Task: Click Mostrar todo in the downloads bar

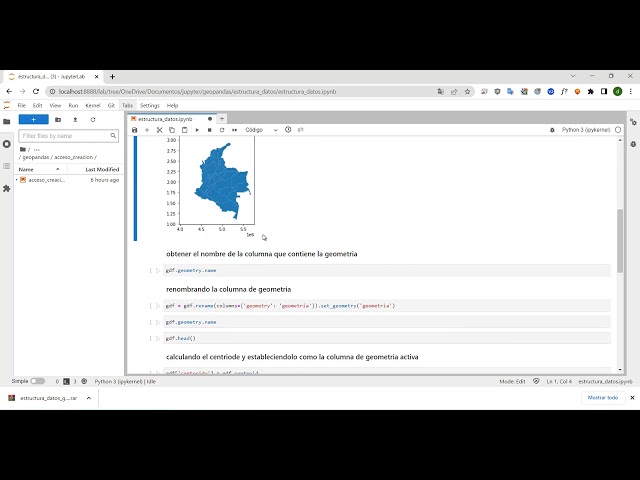Action: point(603,398)
